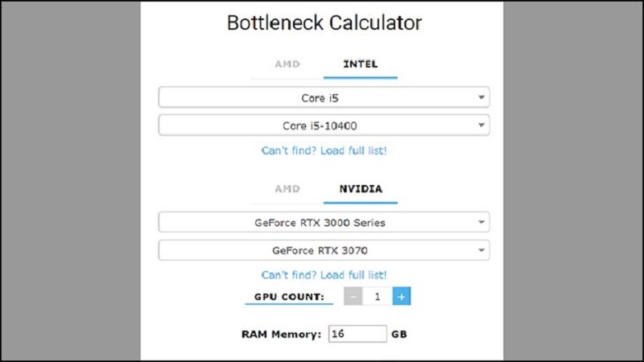Screen dimensions: 644x362
Task: Open the GeForce RTX 3000 Series dropdown
Action: click(324, 222)
